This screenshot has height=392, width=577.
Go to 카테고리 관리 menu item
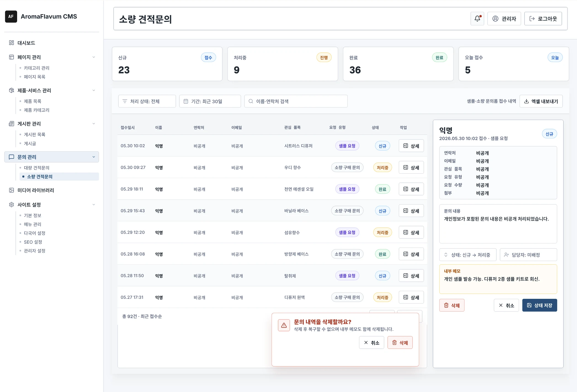pyautogui.click(x=36, y=68)
